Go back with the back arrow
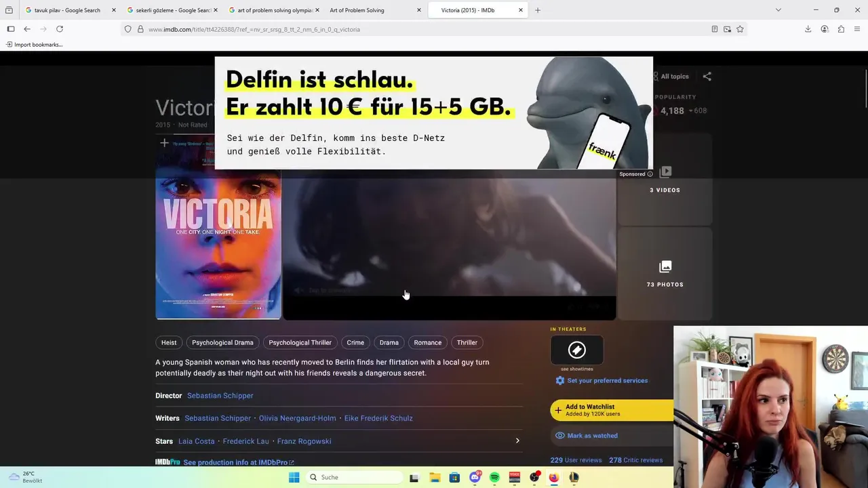Screen dimensions: 868x488 [27, 29]
